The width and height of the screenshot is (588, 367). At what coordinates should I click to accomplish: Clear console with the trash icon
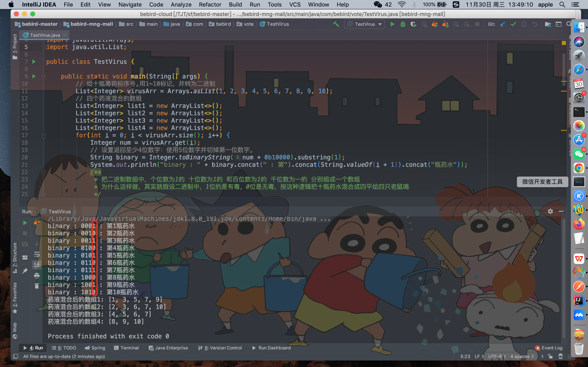pos(37,286)
